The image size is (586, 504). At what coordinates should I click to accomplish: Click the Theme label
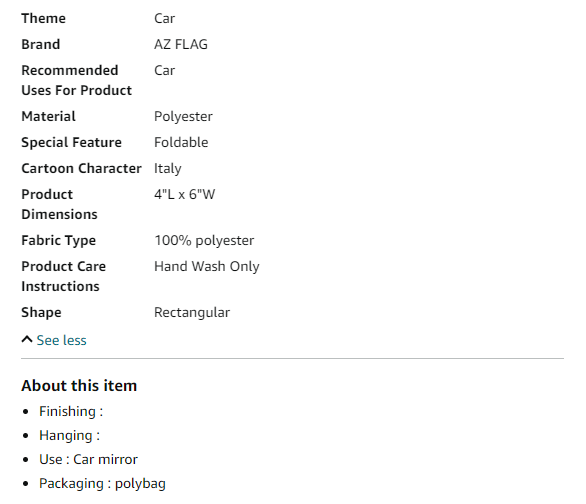coord(43,18)
